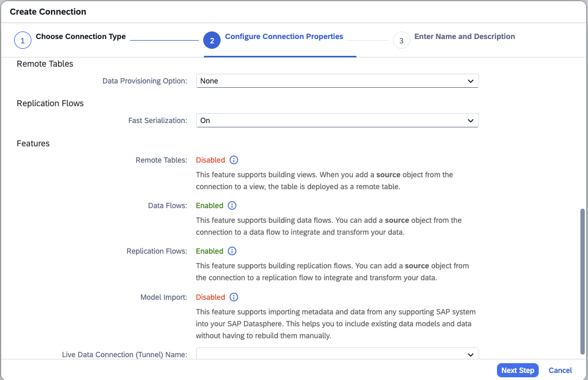Open the Data Flows info icon
Image resolution: width=588 pixels, height=380 pixels.
click(232, 205)
